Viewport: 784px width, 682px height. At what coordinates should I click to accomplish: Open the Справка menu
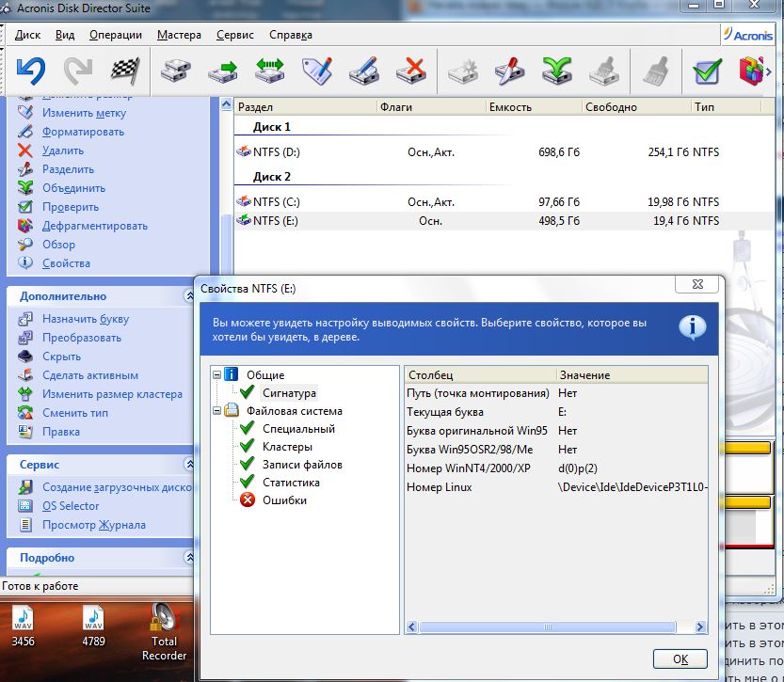(291, 35)
